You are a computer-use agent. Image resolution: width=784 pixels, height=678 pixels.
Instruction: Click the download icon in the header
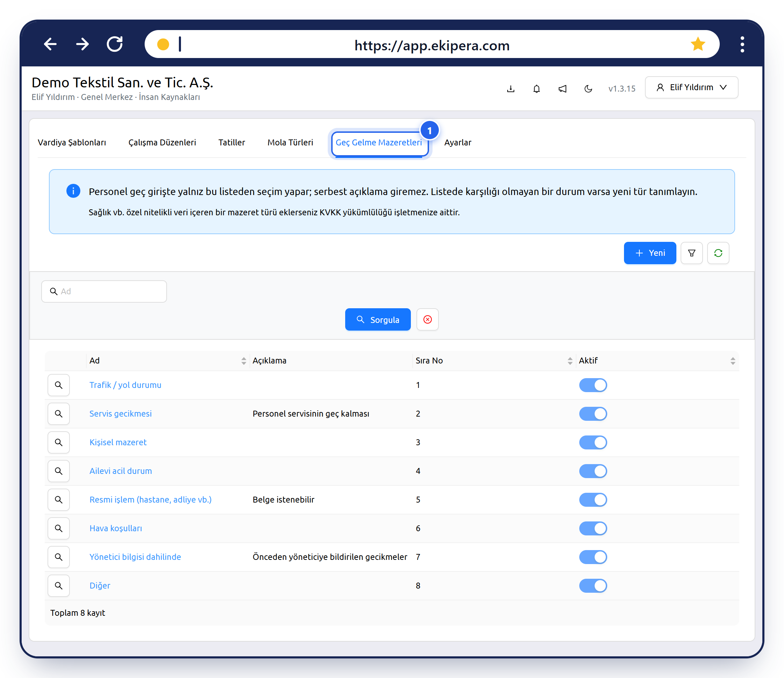click(x=510, y=88)
